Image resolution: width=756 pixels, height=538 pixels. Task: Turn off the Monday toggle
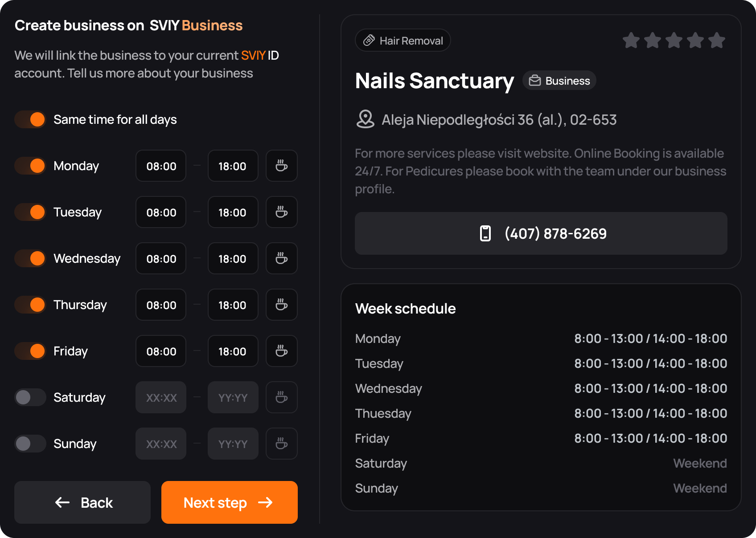coord(30,166)
